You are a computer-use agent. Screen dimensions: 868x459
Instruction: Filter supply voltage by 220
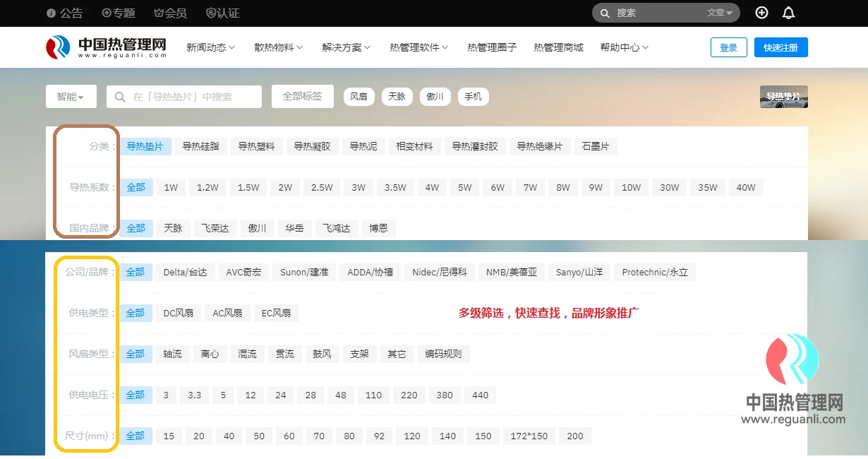point(409,395)
